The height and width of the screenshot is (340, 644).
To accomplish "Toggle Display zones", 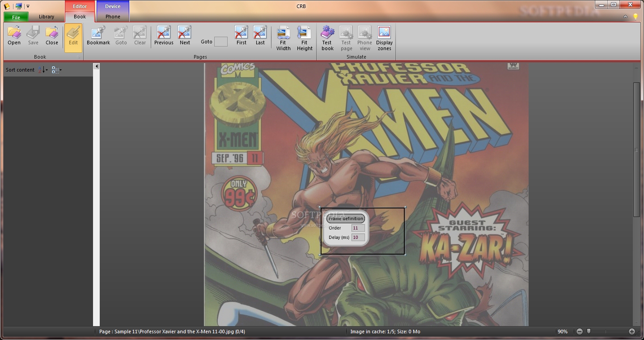I will (x=384, y=38).
